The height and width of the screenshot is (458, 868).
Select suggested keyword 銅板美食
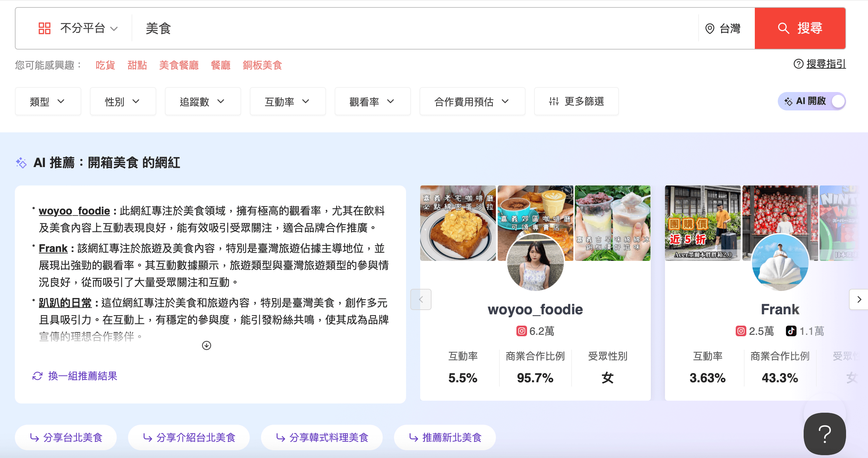tap(262, 65)
